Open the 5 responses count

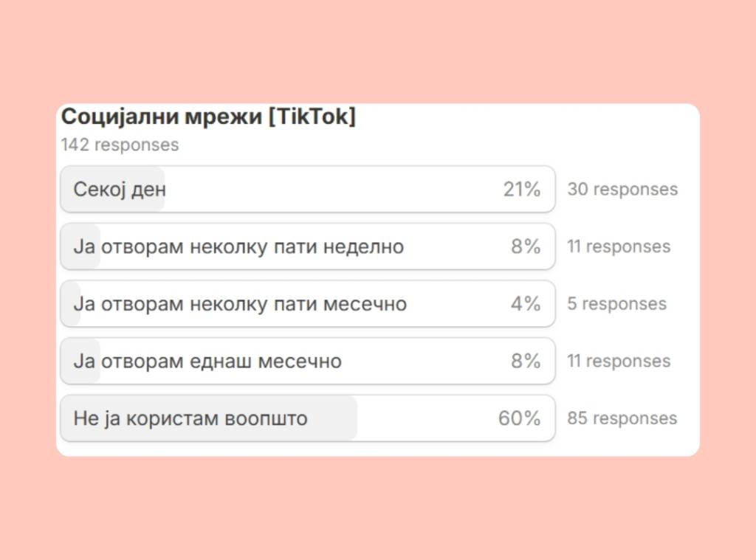(x=616, y=304)
